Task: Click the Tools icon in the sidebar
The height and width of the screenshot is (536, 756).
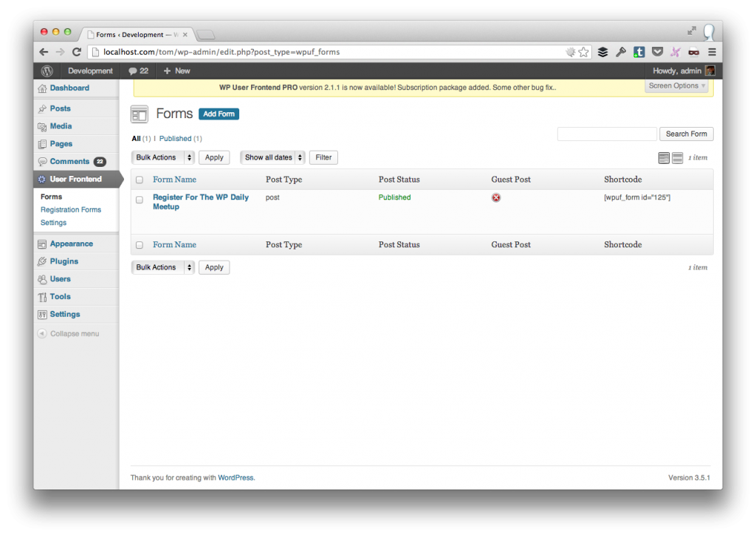Action: tap(42, 297)
